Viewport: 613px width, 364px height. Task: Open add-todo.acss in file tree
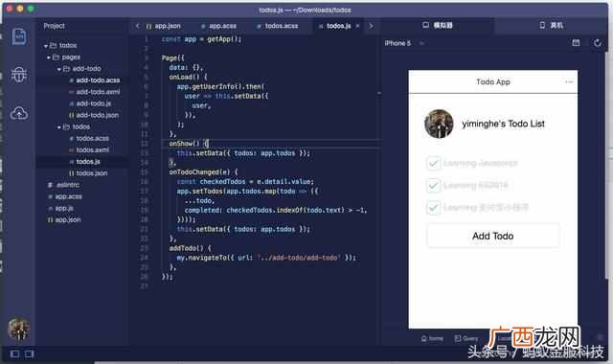coord(98,80)
